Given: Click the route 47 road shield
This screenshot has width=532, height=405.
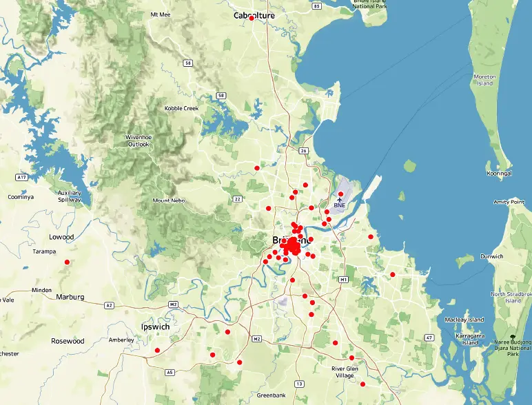Looking at the screenshot, I should pos(429,338).
